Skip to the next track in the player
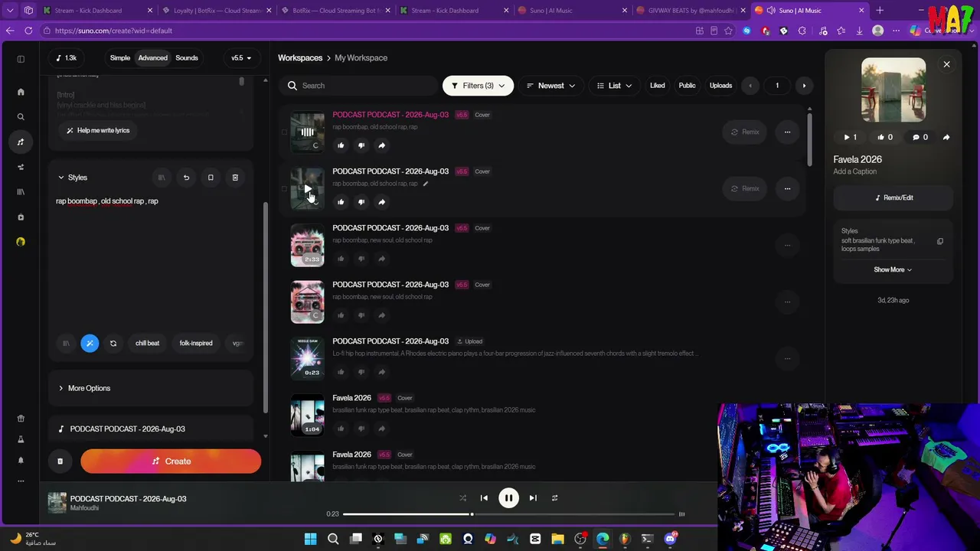Image resolution: width=980 pixels, height=551 pixels. (x=533, y=498)
